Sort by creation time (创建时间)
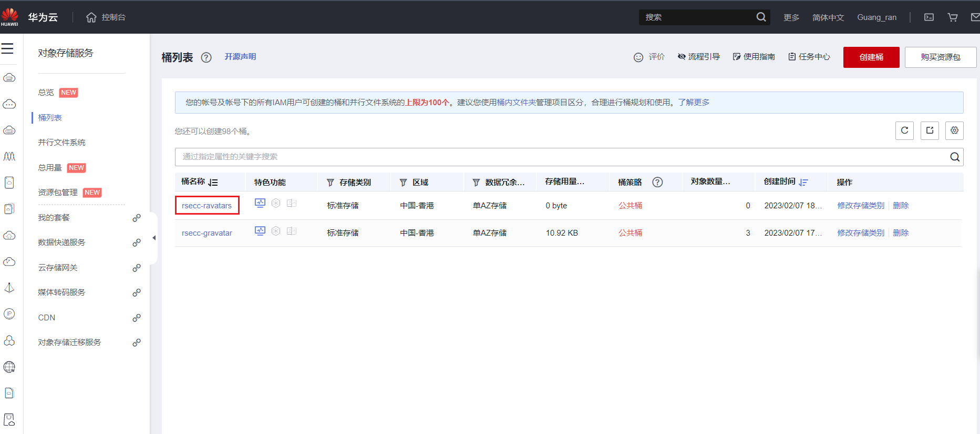980x434 pixels. pos(803,183)
